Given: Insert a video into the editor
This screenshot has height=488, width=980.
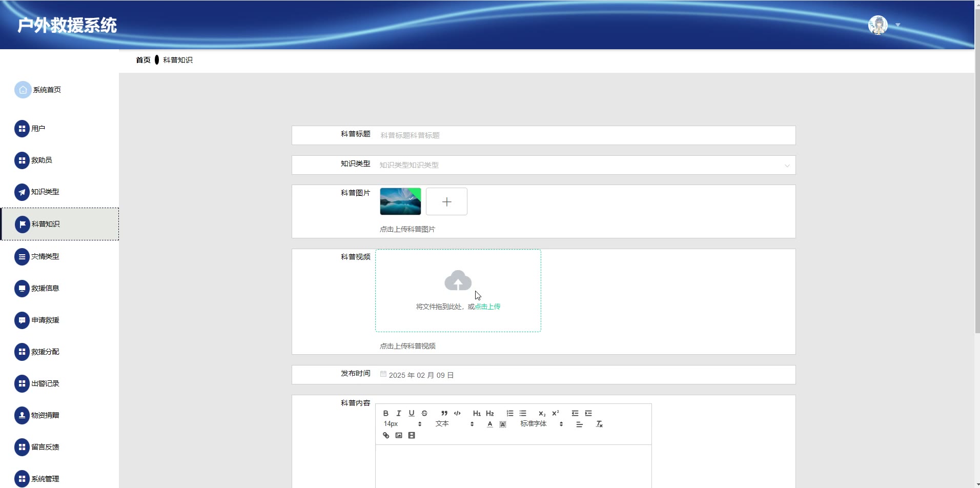Looking at the screenshot, I should 412,435.
